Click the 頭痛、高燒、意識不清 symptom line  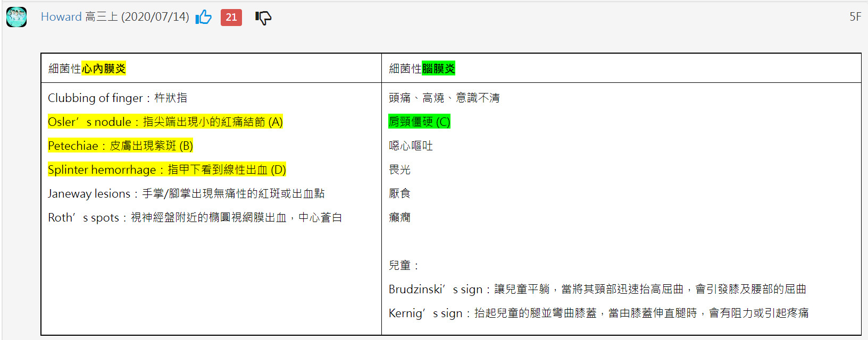[x=444, y=98]
